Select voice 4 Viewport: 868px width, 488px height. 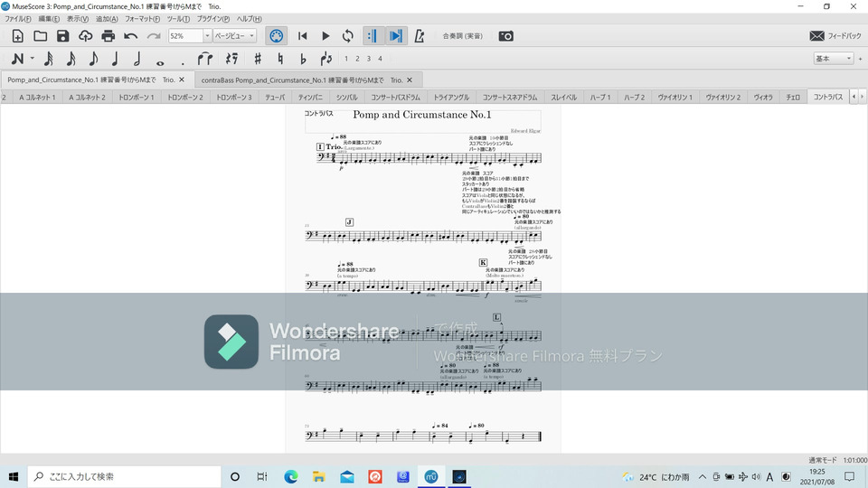pyautogui.click(x=381, y=59)
